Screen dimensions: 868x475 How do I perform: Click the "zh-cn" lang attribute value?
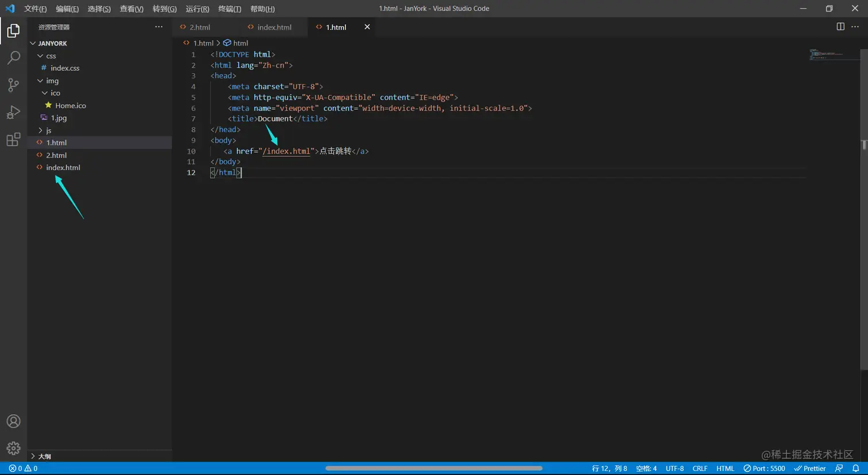(276, 65)
